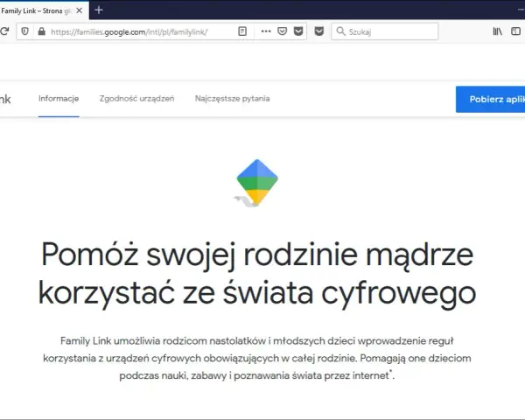Open Najczęstsze pytania page
525x420 pixels.
coord(233,99)
